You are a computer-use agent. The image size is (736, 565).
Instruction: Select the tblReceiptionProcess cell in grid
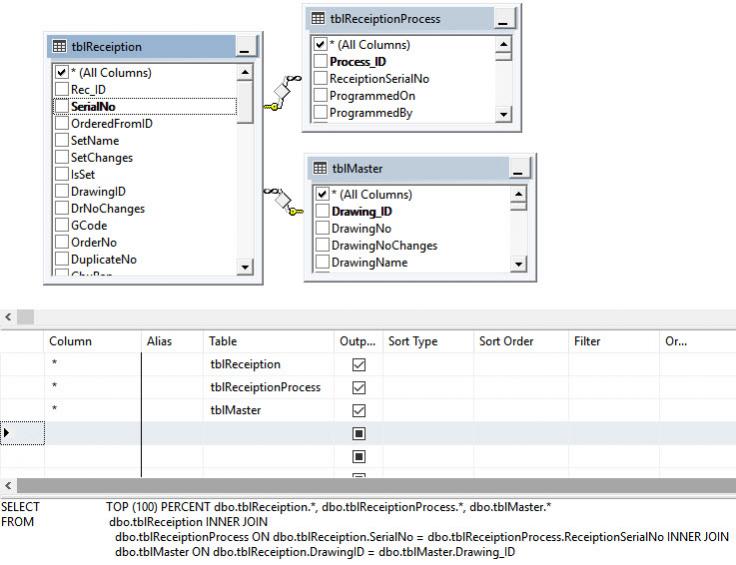269,388
